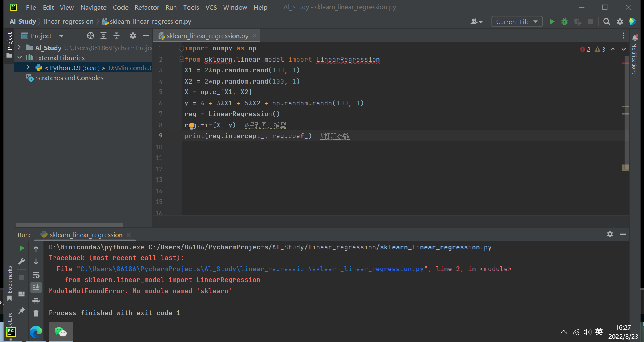Run the current file with green play button
Viewport: 644px width, 342px height.
(x=552, y=22)
